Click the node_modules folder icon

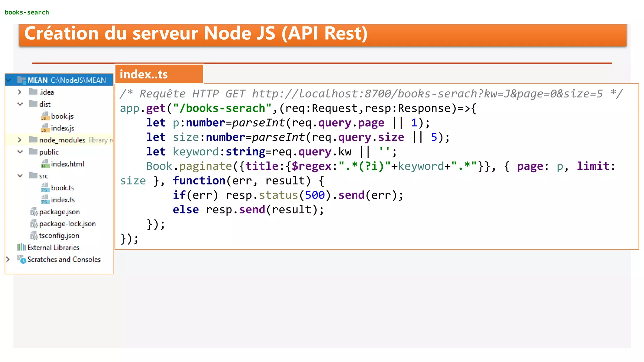[x=33, y=139]
